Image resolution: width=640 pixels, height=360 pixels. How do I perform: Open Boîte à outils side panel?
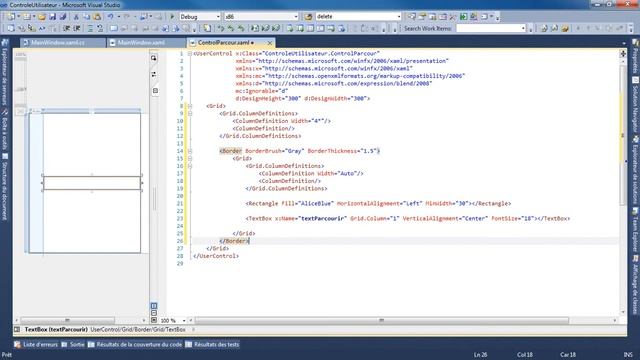tap(4, 130)
